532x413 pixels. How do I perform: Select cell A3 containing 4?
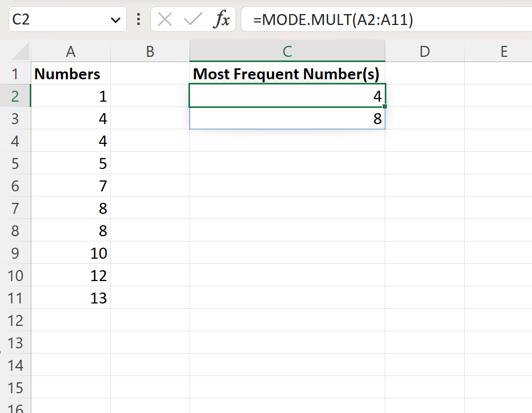[x=70, y=118]
